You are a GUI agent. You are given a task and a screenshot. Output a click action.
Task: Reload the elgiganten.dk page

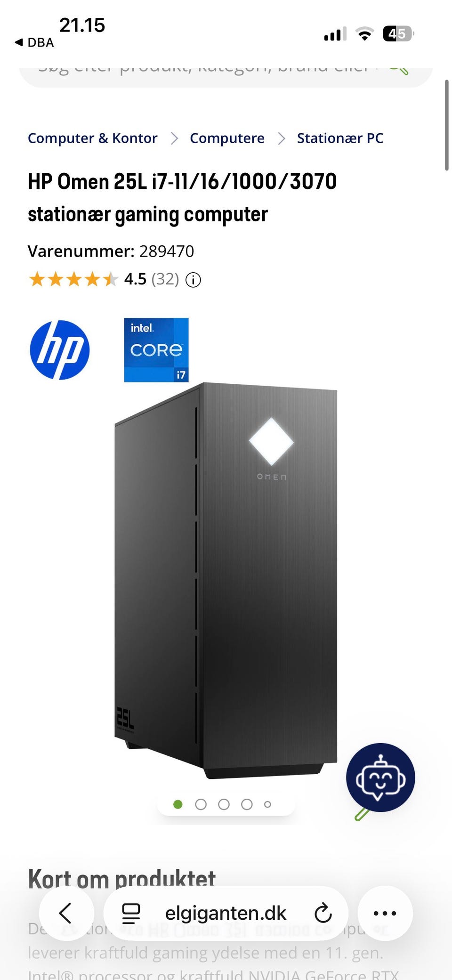pyautogui.click(x=323, y=913)
